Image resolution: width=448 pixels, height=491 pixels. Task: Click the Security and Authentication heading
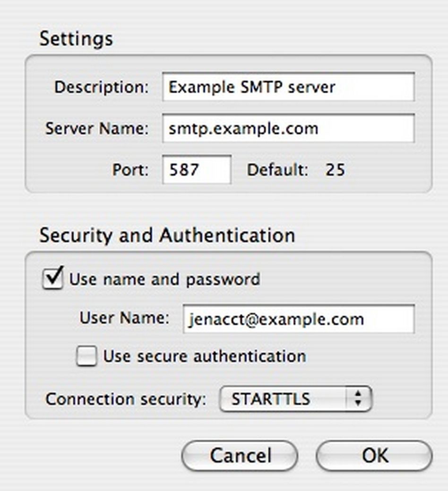tap(167, 236)
